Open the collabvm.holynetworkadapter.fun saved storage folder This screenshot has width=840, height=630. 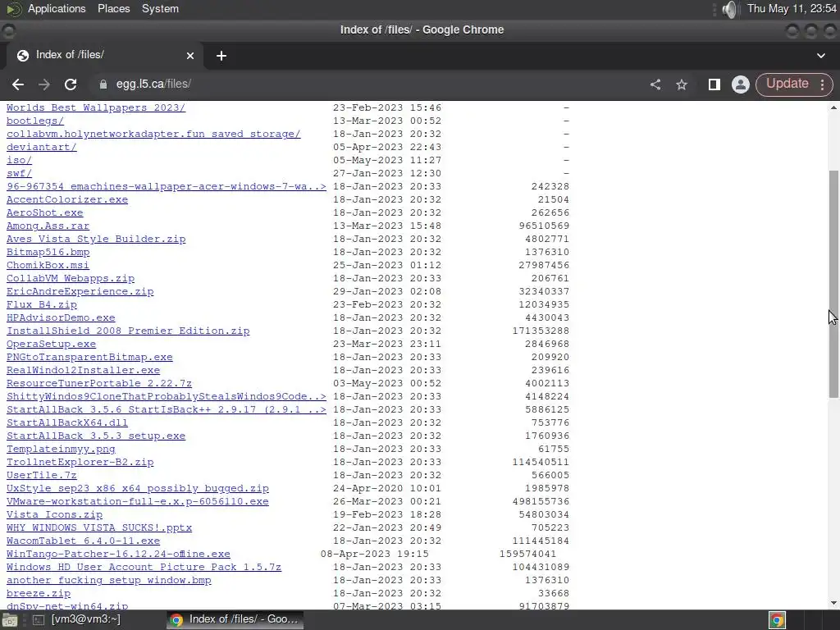(153, 134)
